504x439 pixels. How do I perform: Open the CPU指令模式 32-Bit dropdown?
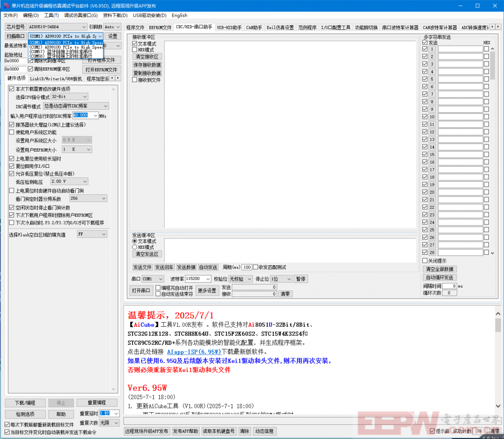point(85,97)
